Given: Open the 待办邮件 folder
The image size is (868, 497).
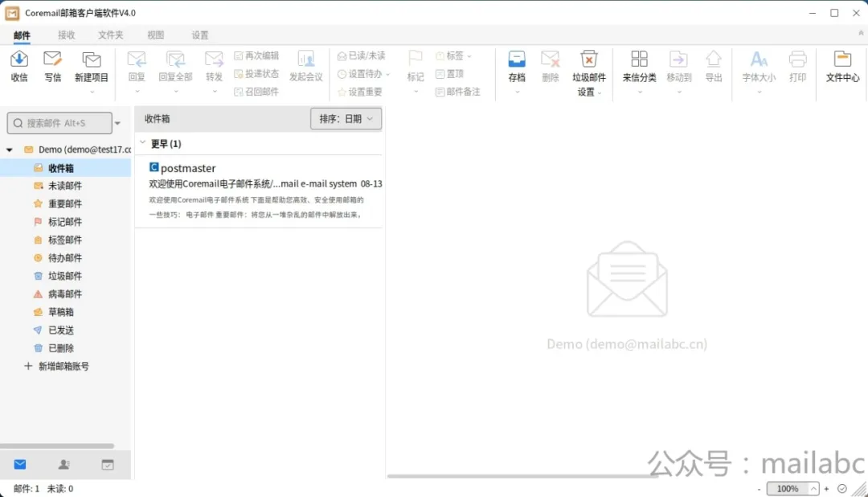Looking at the screenshot, I should tap(65, 257).
